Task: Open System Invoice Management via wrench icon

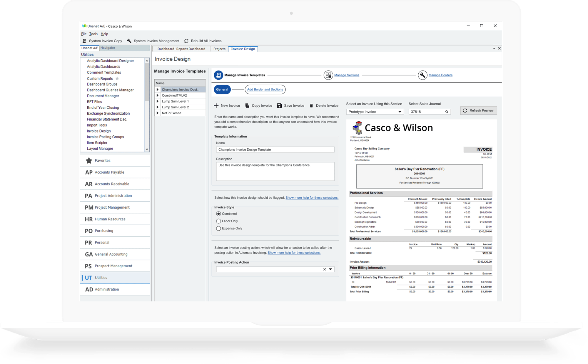Action: click(128, 41)
